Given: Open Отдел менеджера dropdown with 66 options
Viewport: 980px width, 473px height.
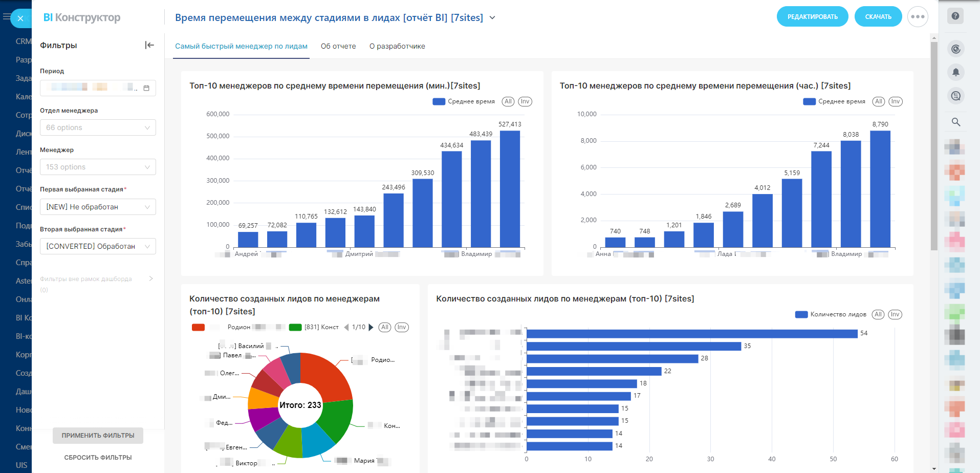Looking at the screenshot, I should pyautogui.click(x=98, y=127).
